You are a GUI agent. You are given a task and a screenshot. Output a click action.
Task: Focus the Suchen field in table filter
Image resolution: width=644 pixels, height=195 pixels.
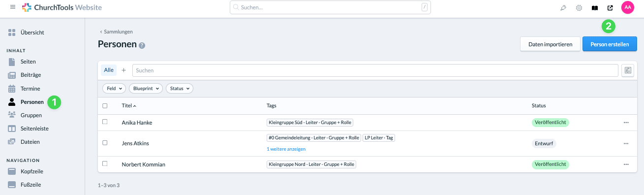[375, 70]
